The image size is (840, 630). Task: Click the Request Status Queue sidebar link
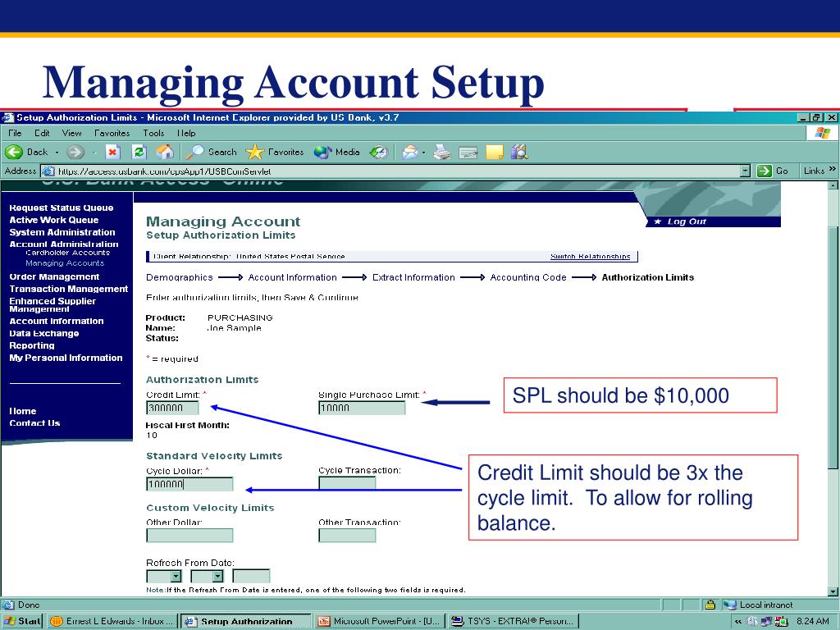point(61,208)
